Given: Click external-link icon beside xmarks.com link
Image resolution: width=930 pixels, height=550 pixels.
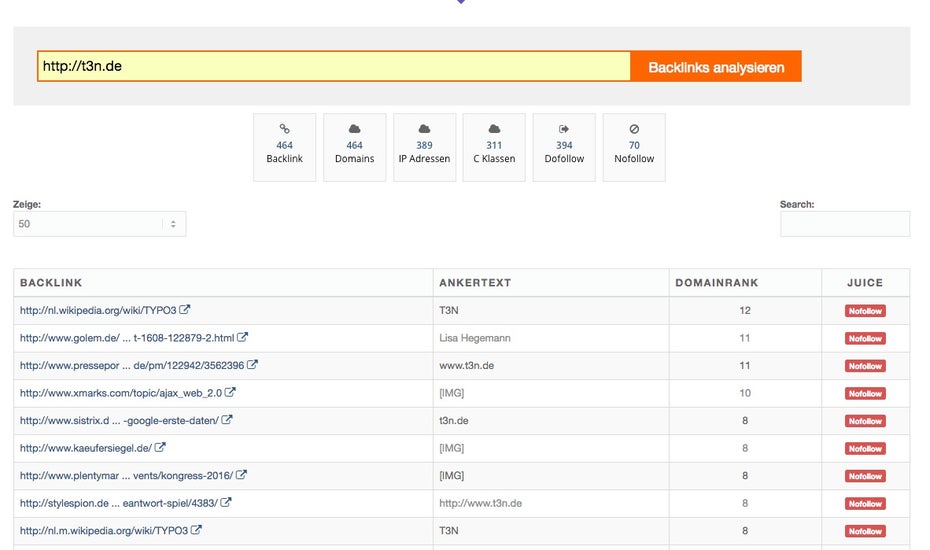Looking at the screenshot, I should tap(230, 392).
